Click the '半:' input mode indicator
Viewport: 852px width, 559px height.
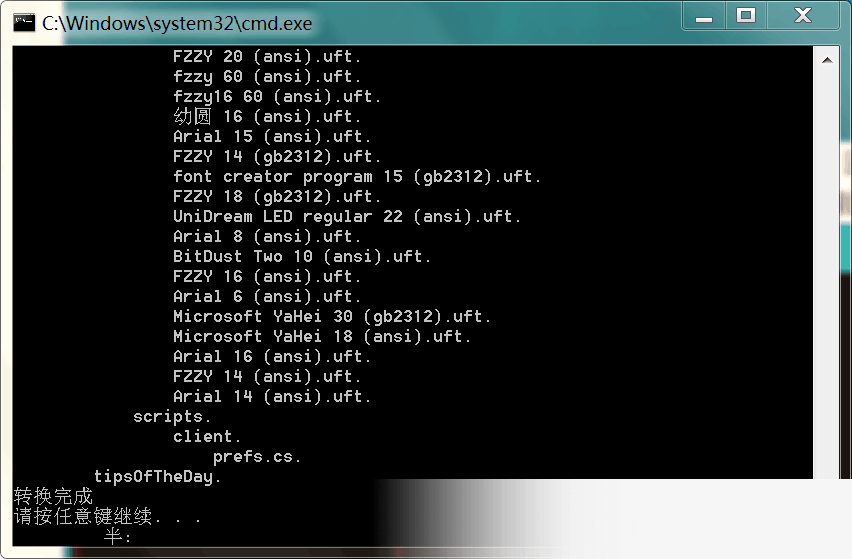(x=117, y=537)
